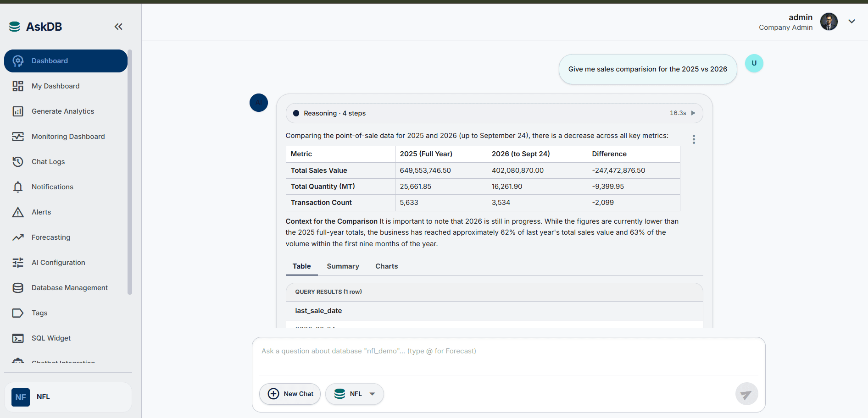Click the 402,080,870.00 cell

[537, 170]
